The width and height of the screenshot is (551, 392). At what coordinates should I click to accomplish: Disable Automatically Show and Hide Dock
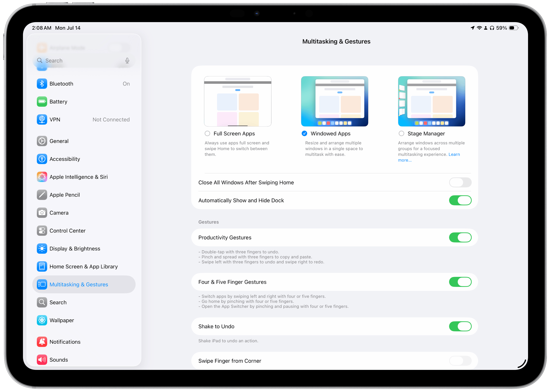460,200
